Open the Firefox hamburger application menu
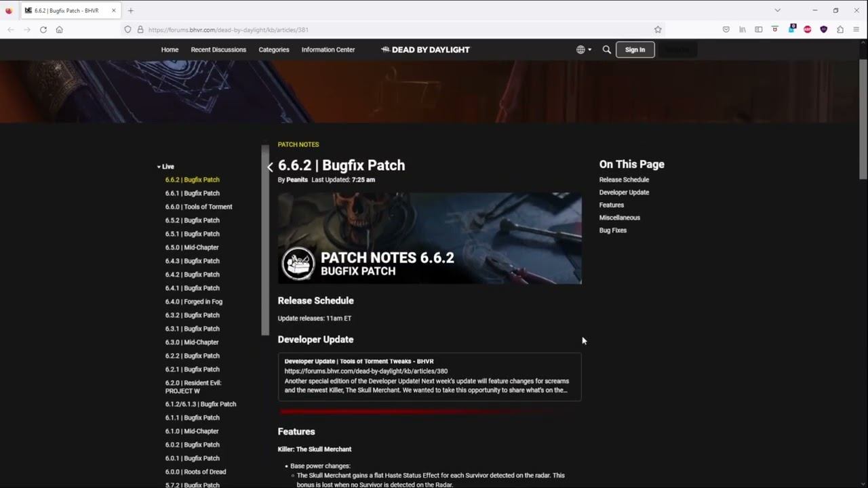868x488 pixels. click(x=856, y=30)
